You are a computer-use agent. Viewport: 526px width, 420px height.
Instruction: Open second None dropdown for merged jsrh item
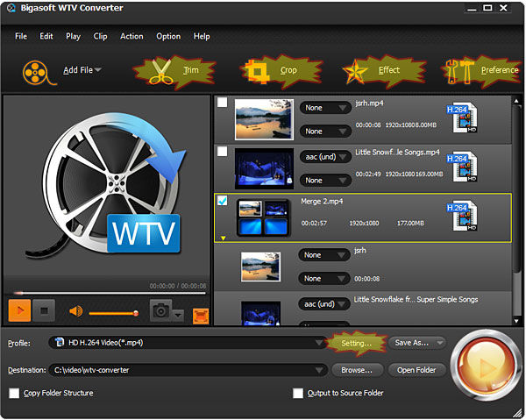pos(323,279)
